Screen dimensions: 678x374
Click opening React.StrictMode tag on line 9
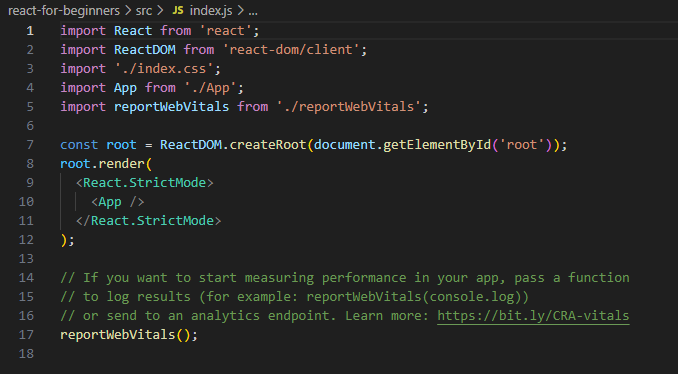coord(144,182)
